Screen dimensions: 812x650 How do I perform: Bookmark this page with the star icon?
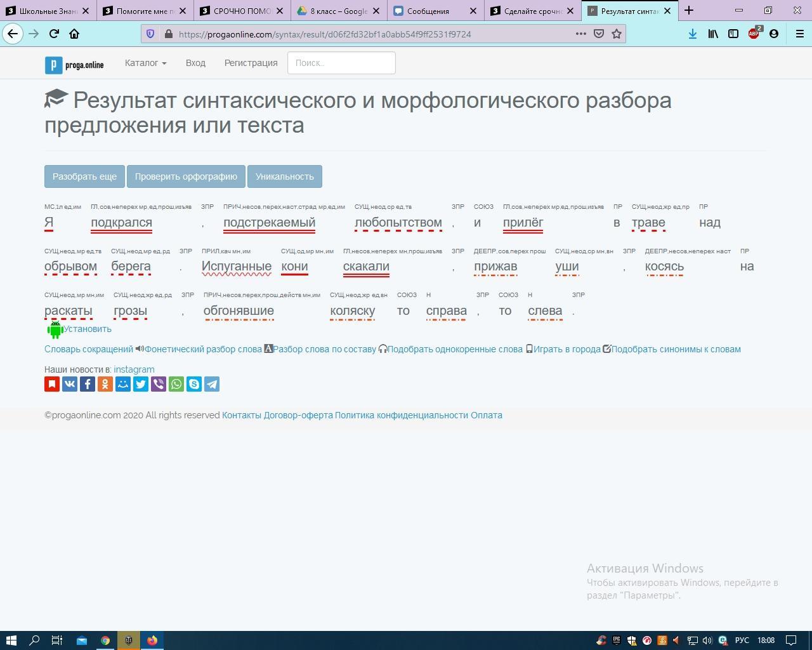coord(616,34)
